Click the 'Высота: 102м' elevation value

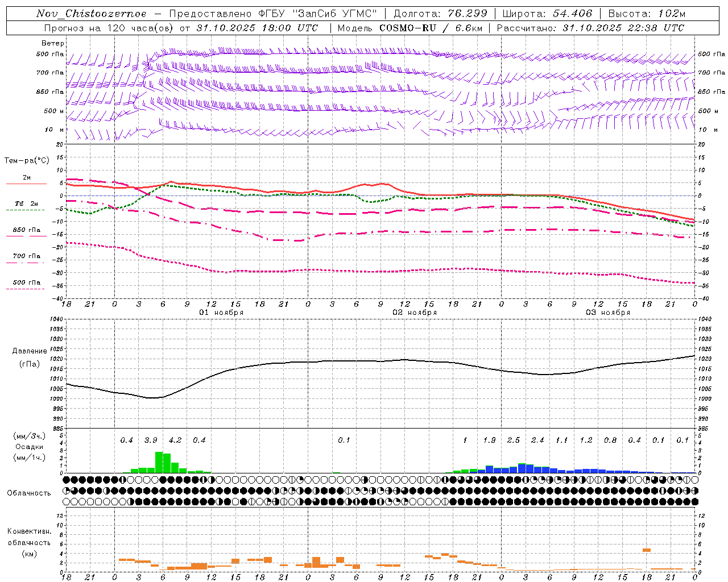point(647,14)
